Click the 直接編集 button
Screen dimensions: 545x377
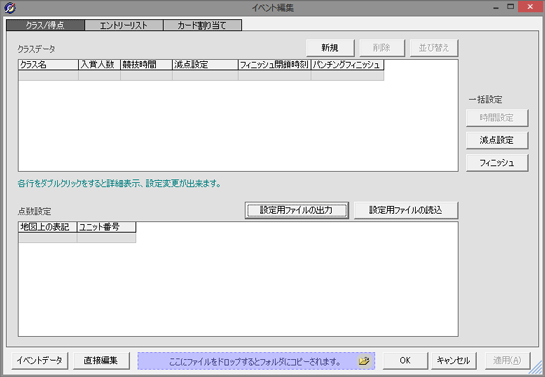[x=101, y=361]
